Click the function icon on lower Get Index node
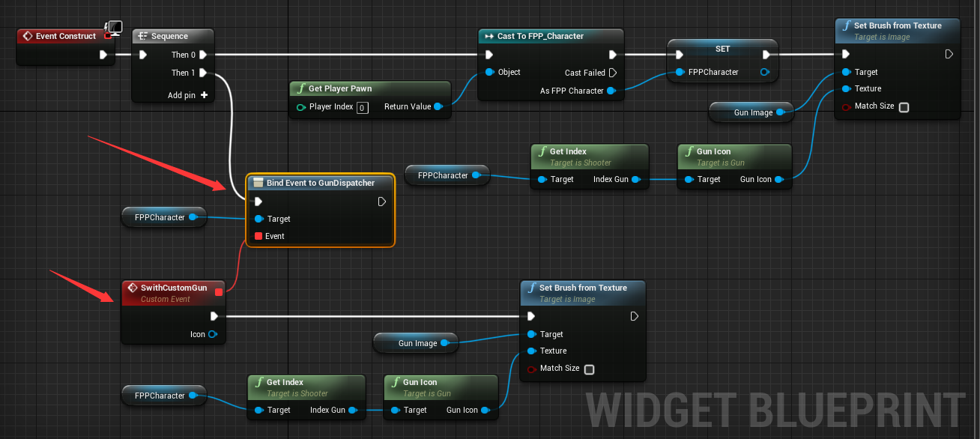The image size is (980, 439). point(258,382)
